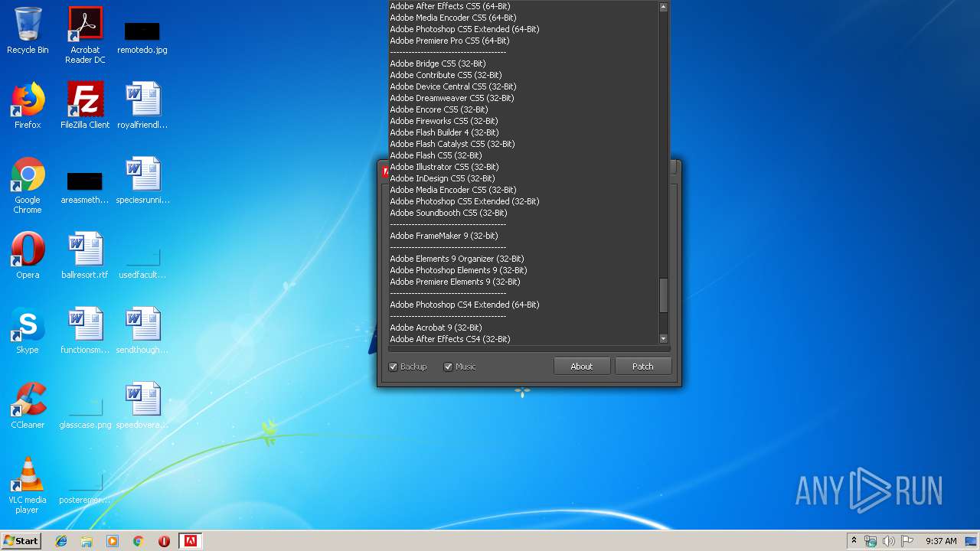Launch VLC media player shortcut
Viewport: 980px width, 551px height.
click(x=28, y=485)
